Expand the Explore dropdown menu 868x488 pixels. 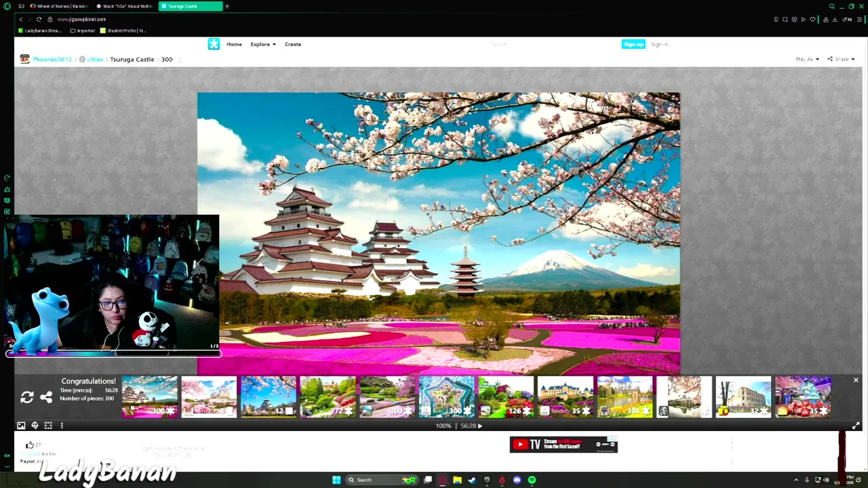[263, 44]
